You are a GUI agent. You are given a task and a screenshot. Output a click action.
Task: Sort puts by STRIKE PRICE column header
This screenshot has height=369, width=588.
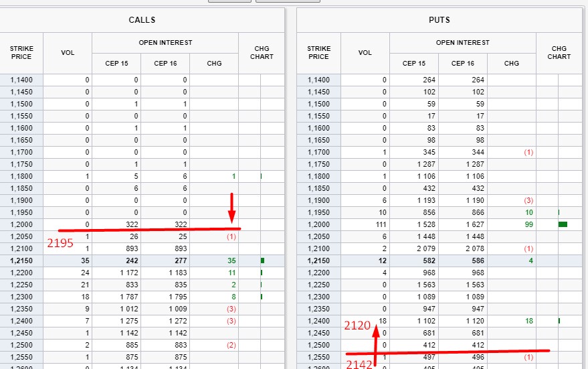(318, 53)
